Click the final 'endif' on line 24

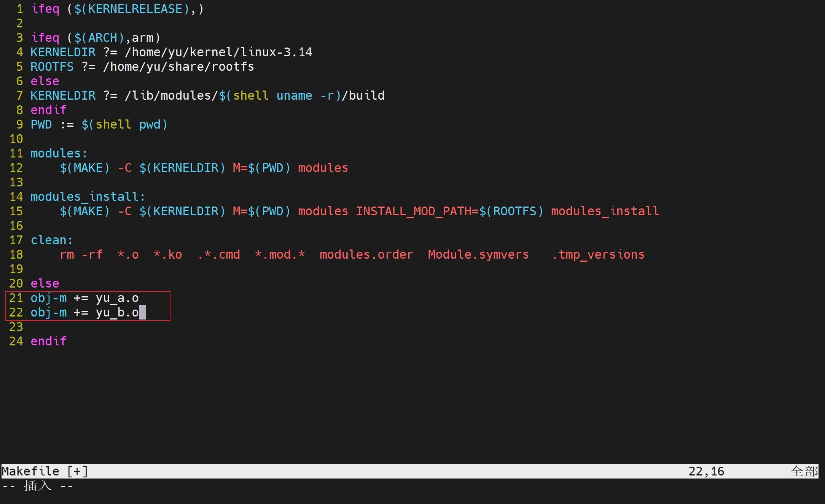point(48,341)
